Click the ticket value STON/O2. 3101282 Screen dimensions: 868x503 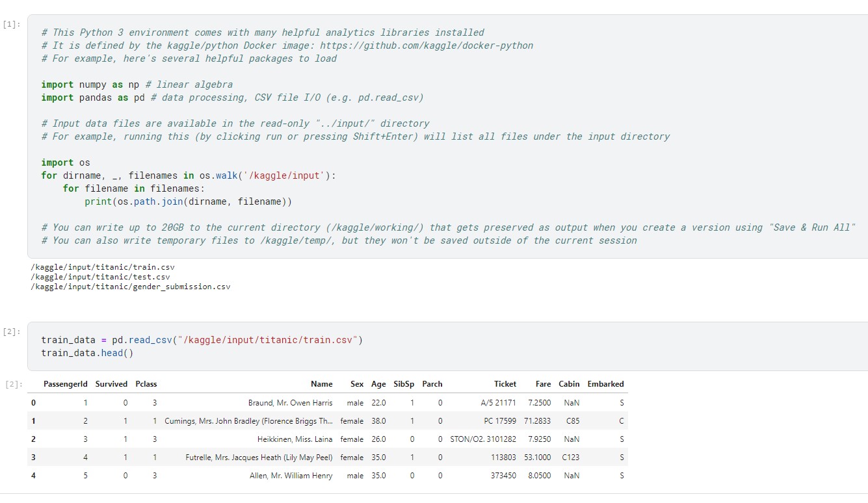coord(482,439)
